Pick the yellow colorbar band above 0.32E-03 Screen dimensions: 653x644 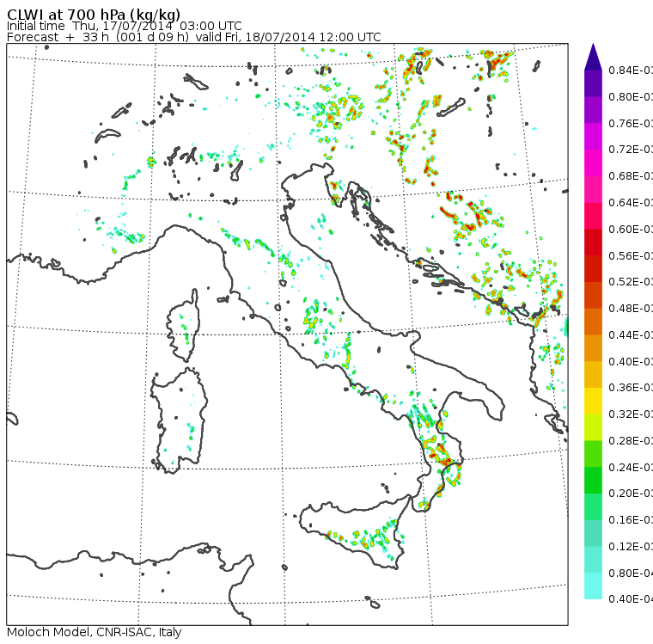pyautogui.click(x=593, y=401)
